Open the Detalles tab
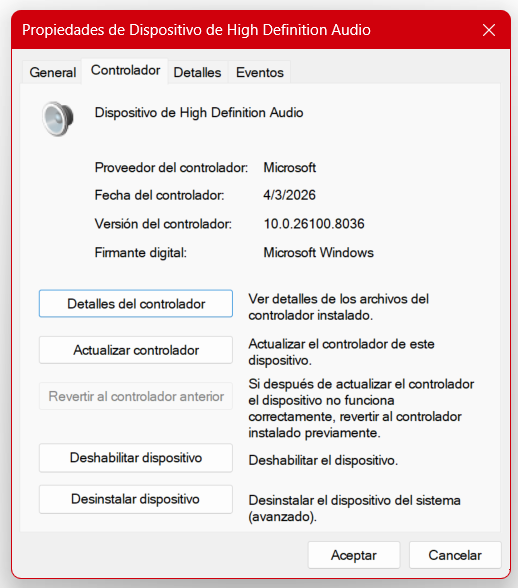Viewport: 518px width, 588px height. point(197,72)
